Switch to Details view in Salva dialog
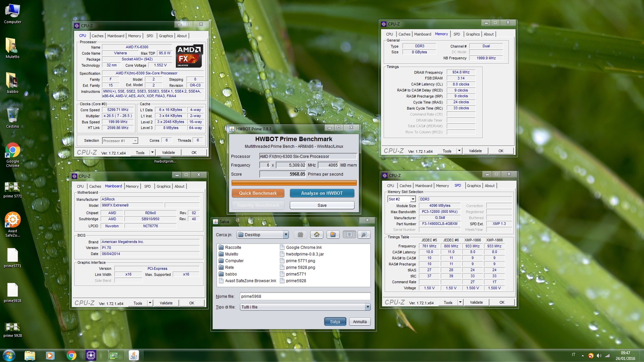This screenshot has height=362, width=644. coord(364,235)
